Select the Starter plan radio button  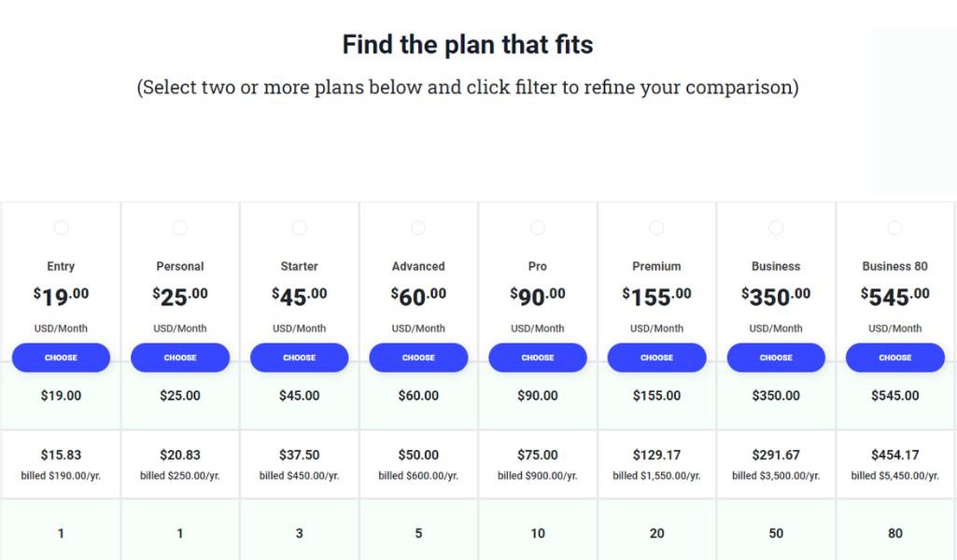(x=299, y=228)
